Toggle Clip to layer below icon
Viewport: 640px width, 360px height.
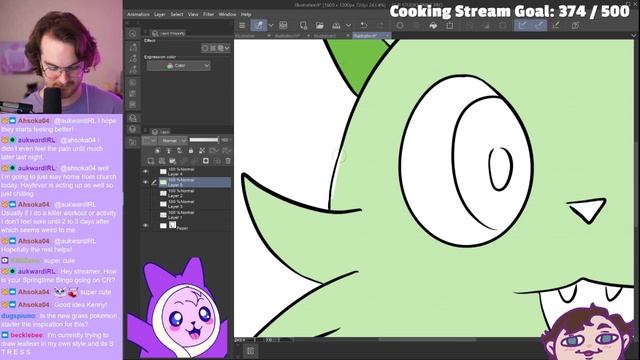158,151
